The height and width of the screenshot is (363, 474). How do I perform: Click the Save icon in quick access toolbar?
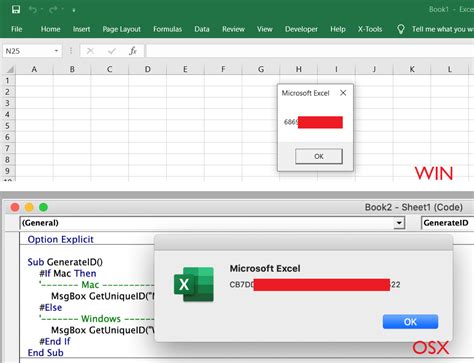click(16, 10)
